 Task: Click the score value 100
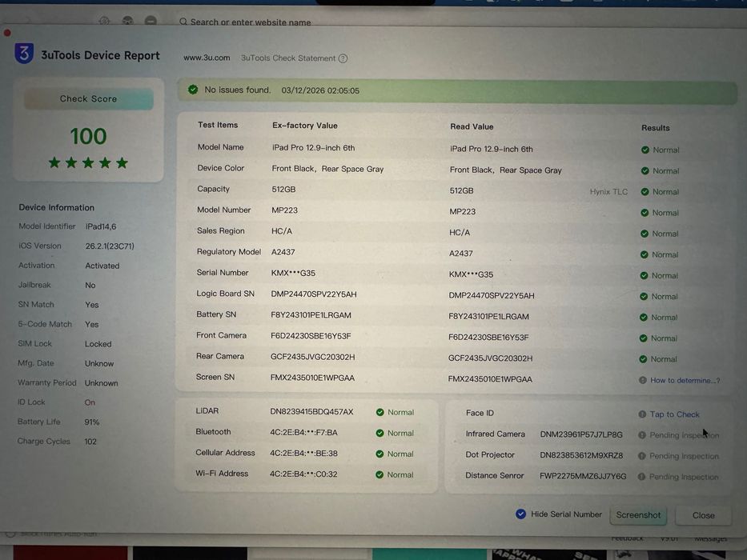point(89,136)
